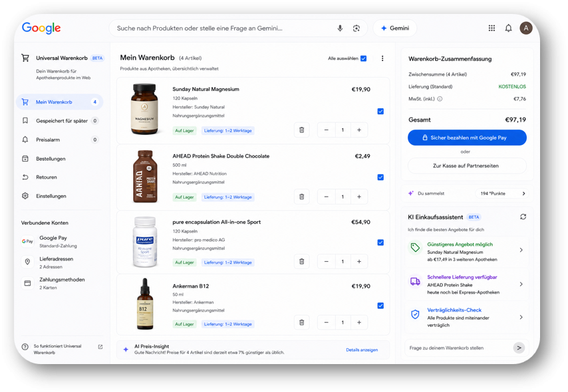Open the 194 Punkte chevron

523,193
